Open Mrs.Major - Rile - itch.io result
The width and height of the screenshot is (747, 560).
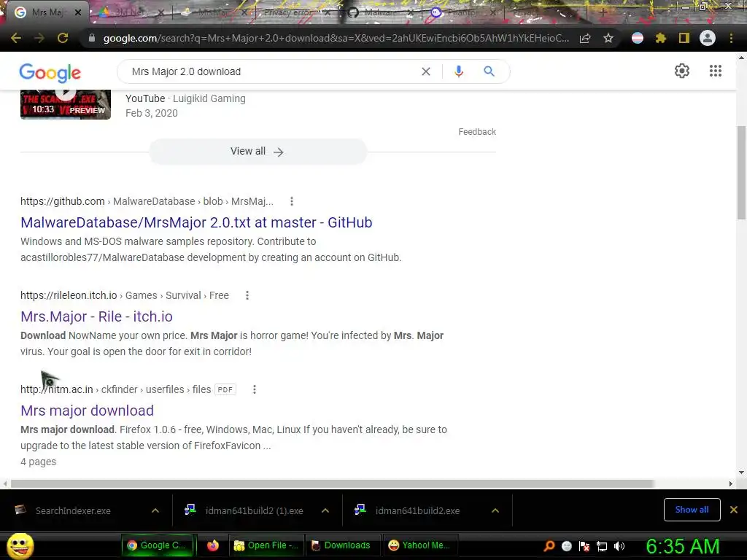tap(97, 316)
